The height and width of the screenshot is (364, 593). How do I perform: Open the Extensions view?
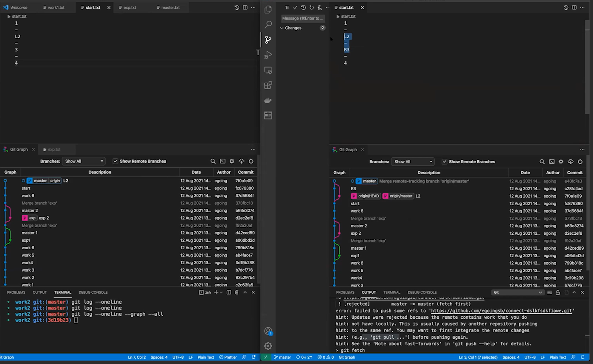(268, 85)
